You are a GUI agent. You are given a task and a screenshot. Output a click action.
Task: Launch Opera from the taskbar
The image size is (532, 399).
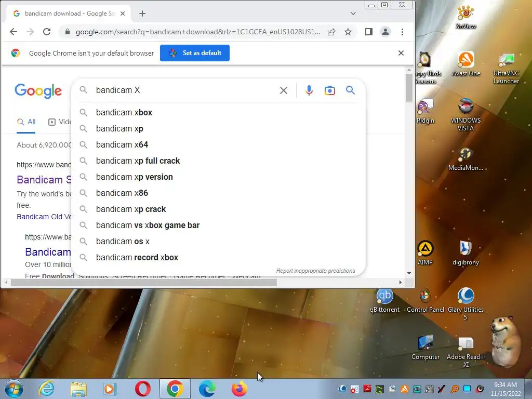[x=142, y=389]
